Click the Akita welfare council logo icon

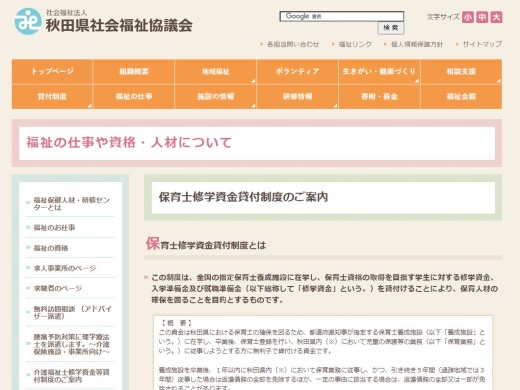click(28, 22)
